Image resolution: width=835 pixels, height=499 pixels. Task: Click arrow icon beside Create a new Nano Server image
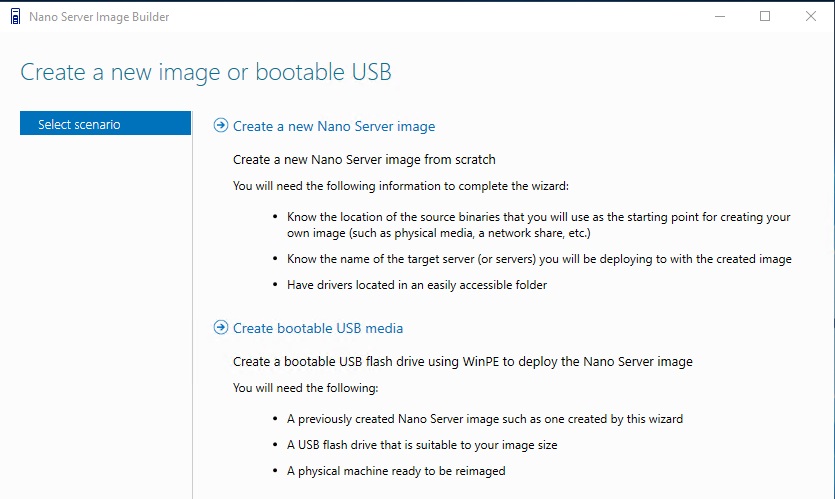(x=220, y=125)
